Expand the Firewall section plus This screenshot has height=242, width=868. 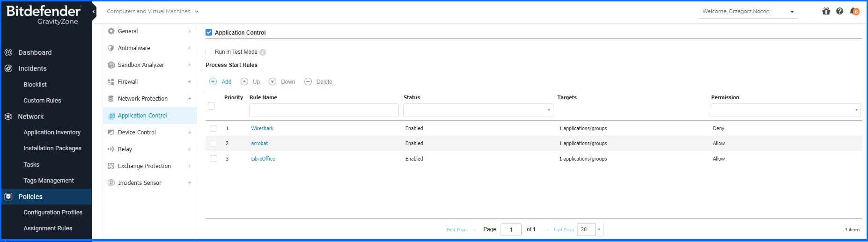tap(190, 81)
